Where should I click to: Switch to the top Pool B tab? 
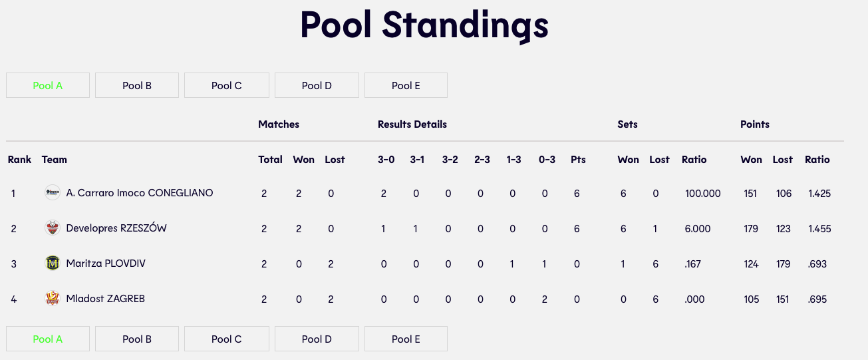click(137, 85)
